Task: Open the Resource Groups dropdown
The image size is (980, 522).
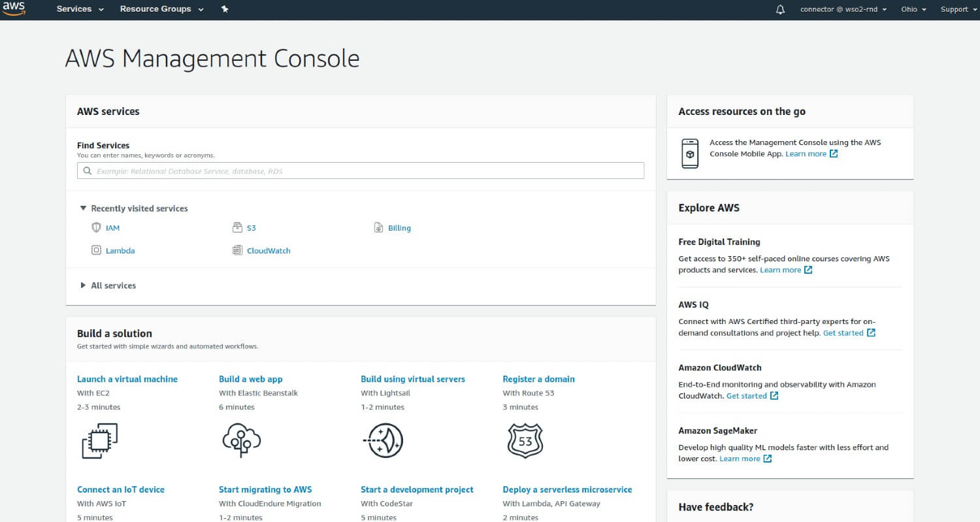Action: coord(161,9)
